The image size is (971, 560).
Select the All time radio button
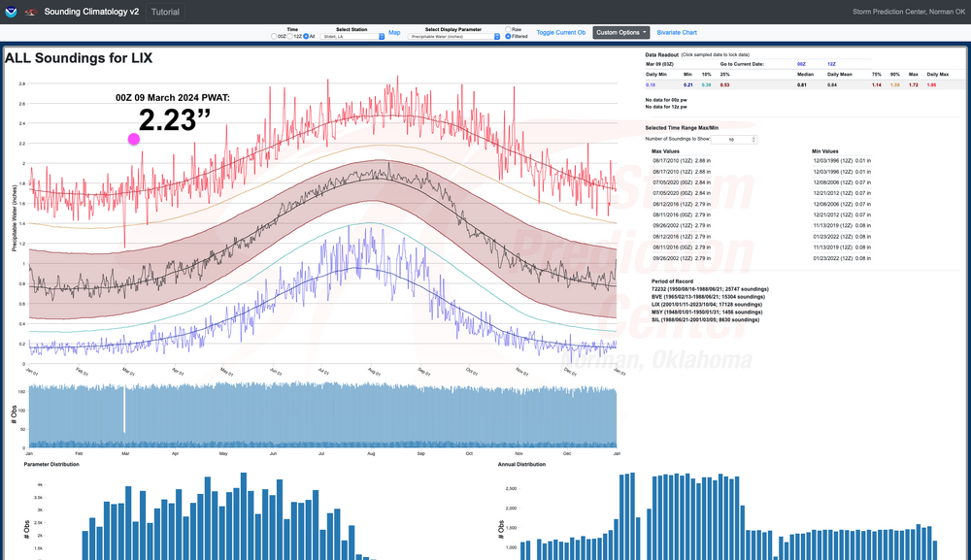(x=306, y=37)
